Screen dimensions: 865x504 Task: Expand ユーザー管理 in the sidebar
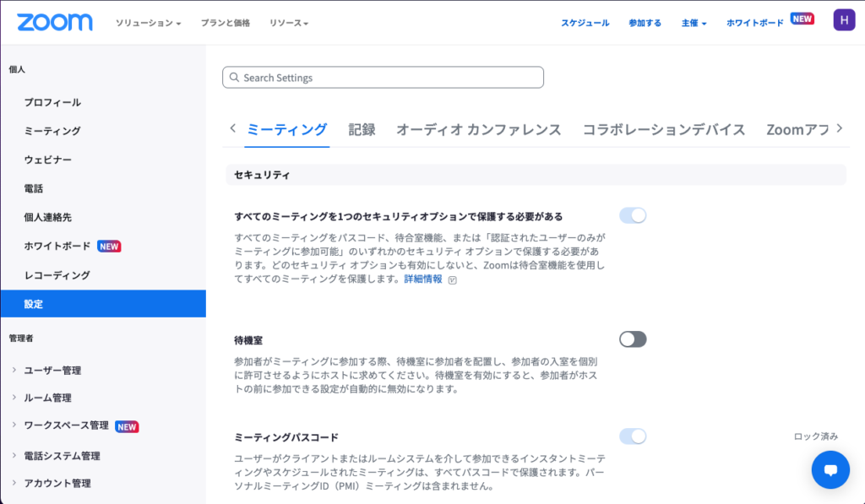coord(52,370)
